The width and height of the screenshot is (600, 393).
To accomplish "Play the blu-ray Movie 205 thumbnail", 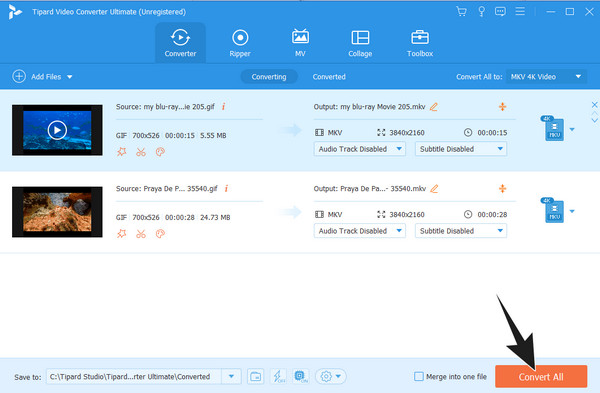I will tap(57, 130).
